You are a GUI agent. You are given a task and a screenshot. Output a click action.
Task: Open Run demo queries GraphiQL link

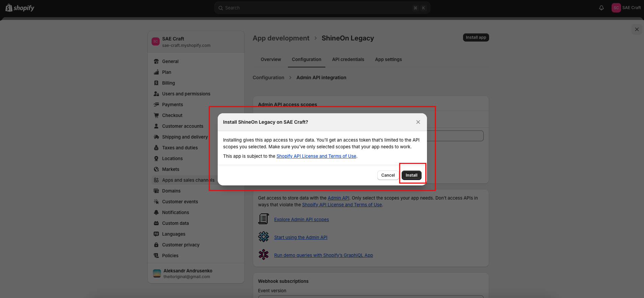click(x=323, y=255)
